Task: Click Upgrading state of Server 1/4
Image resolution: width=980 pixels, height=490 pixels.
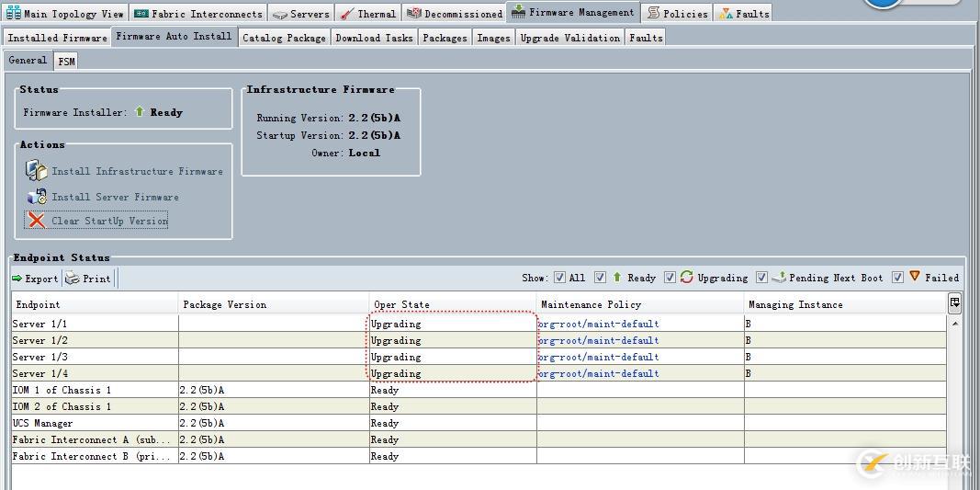Action: click(396, 373)
